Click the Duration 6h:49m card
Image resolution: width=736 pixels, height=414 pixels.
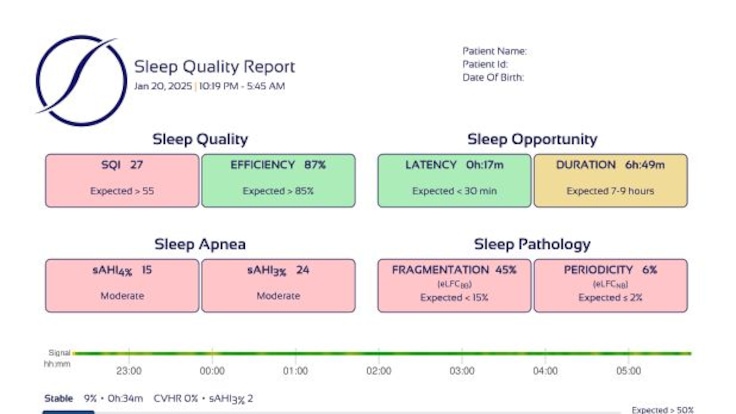[610, 181]
